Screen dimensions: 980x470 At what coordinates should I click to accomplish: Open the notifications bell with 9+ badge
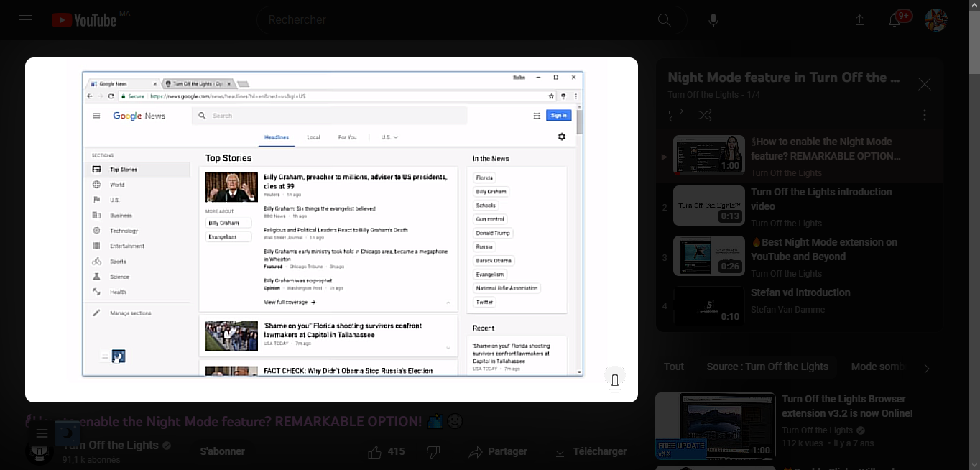896,19
